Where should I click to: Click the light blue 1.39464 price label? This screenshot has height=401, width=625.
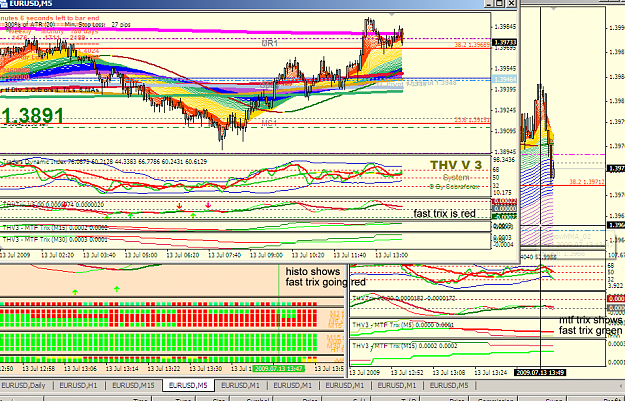click(x=505, y=79)
